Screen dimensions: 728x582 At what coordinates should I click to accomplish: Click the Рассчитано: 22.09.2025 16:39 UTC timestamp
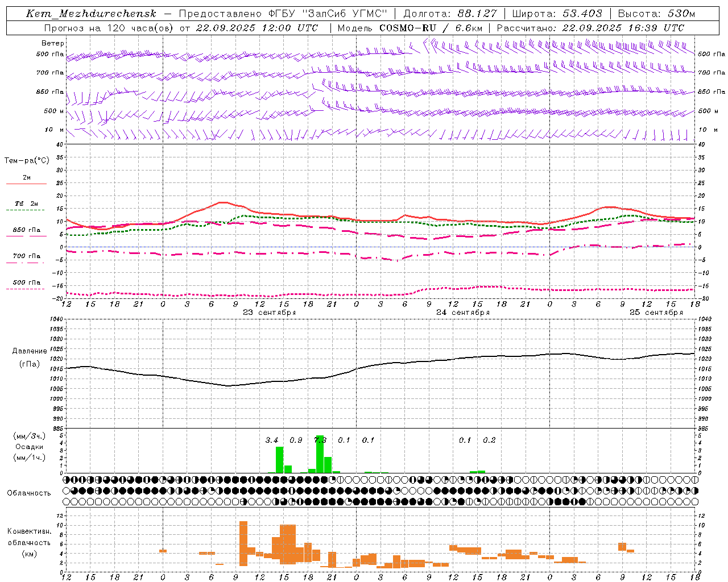(590, 28)
